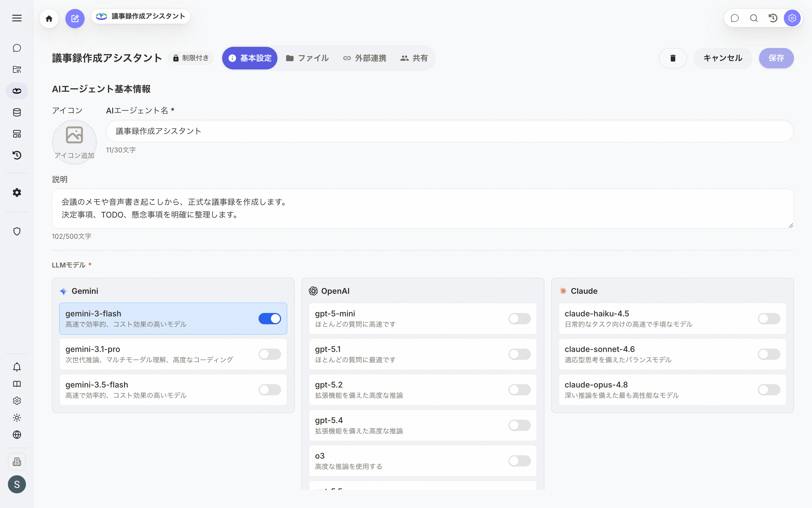Viewport: 812px width, 508px height.
Task: Switch to the ファイル tab
Action: (x=307, y=58)
